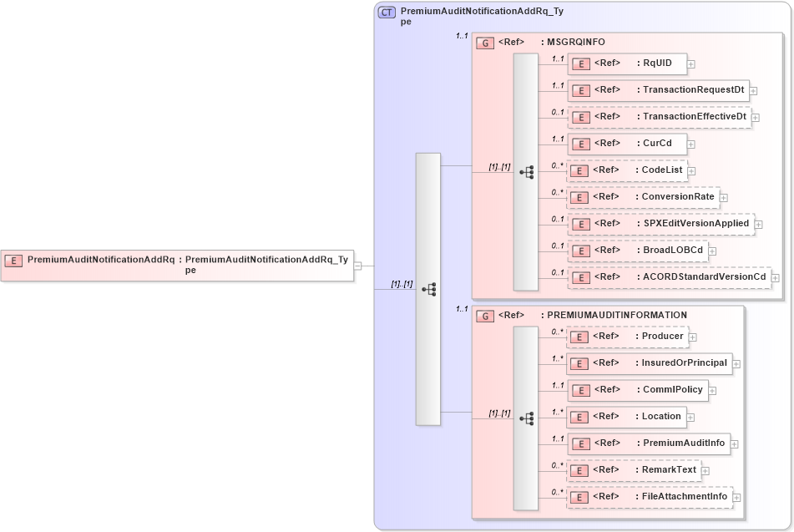Select the Location element
This screenshot has width=794, height=532.
[x=626, y=417]
